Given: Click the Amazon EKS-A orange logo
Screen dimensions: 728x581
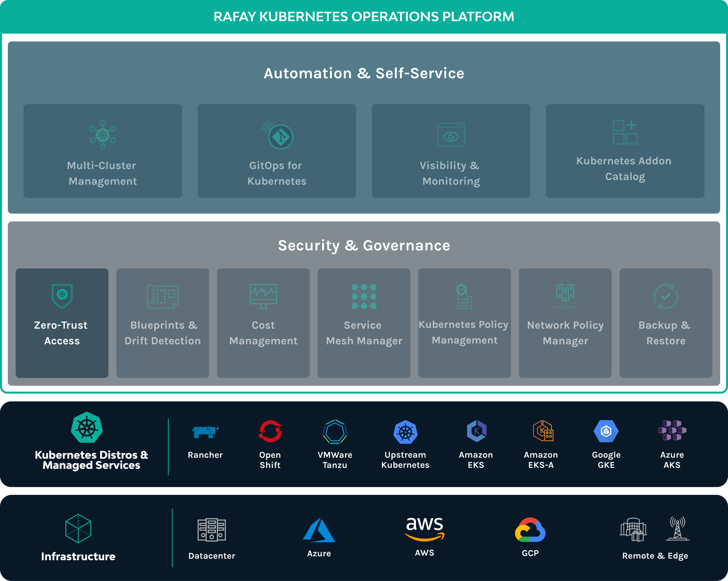Looking at the screenshot, I should pyautogui.click(x=543, y=431).
